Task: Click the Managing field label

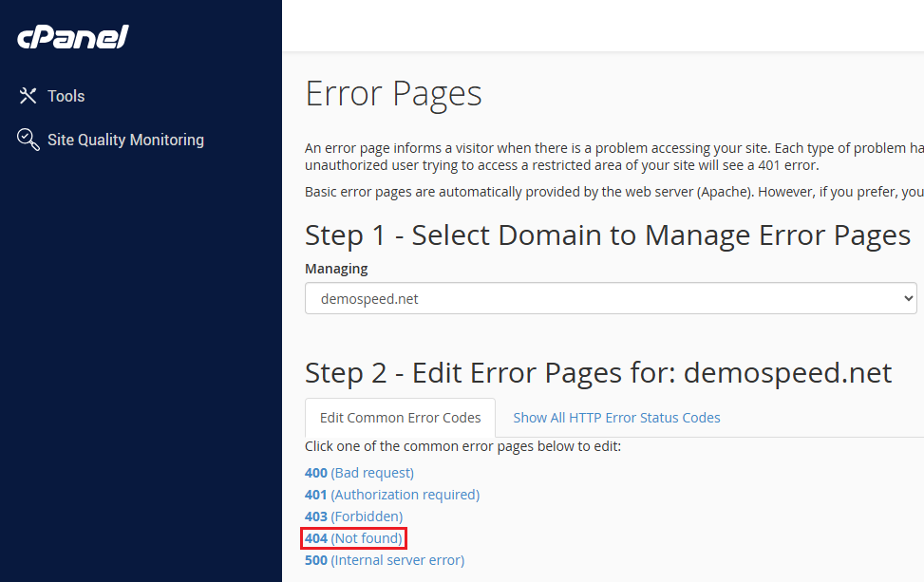Action: [x=336, y=269]
